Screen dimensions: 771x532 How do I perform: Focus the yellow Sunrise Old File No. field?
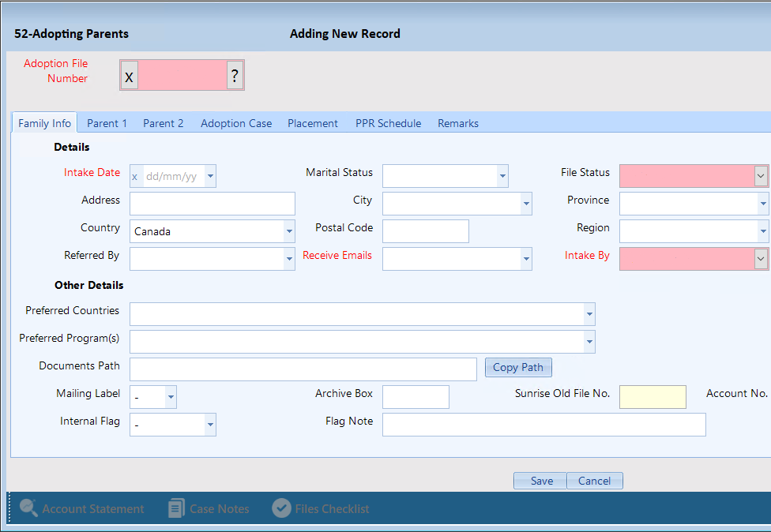[652, 397]
